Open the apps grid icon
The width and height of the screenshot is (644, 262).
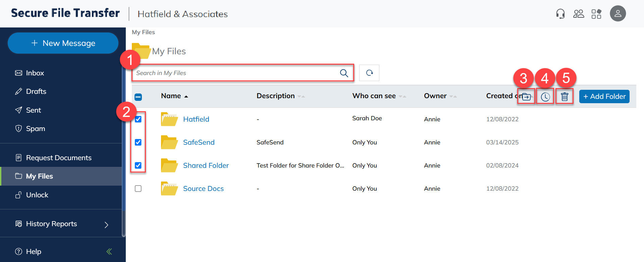pos(596,14)
